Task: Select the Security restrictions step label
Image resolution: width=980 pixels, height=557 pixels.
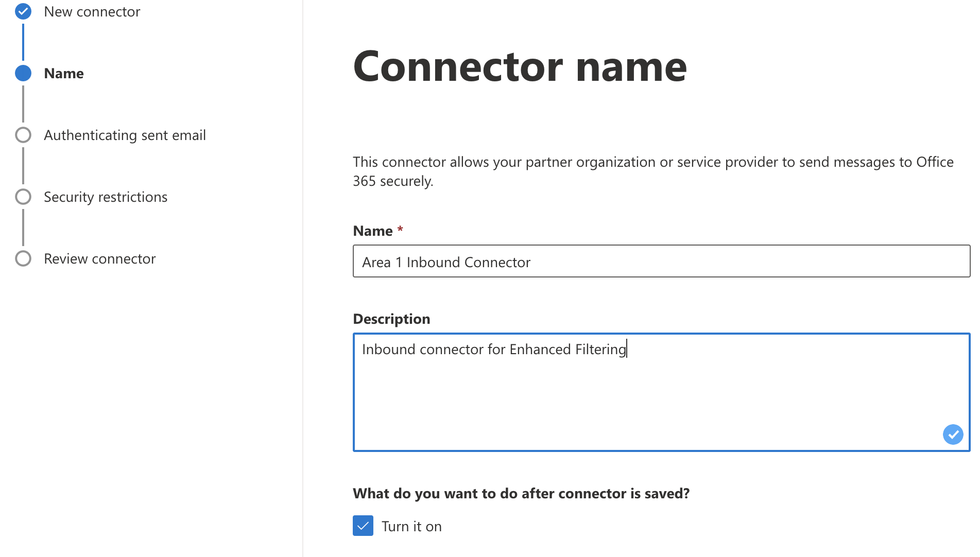Action: click(x=106, y=196)
